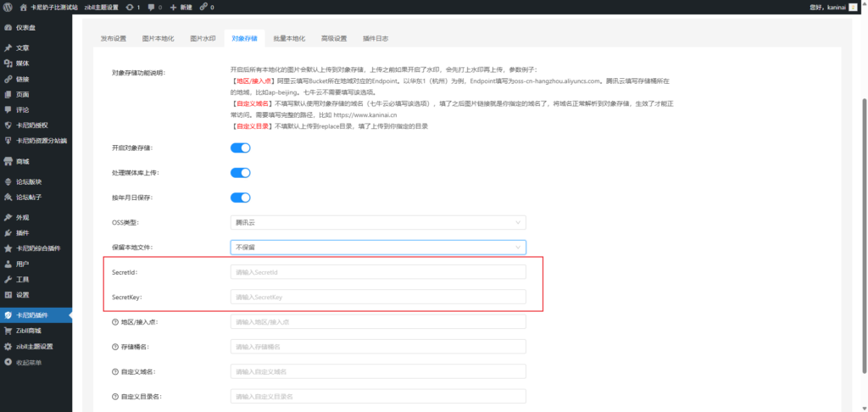
Task: Open 论坛帖子 icon in sidebar
Action: click(x=8, y=198)
